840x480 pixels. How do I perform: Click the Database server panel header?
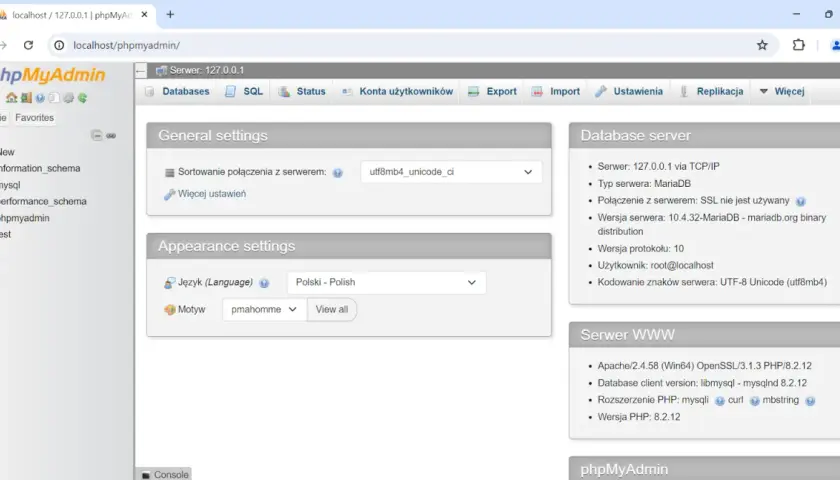(705, 136)
